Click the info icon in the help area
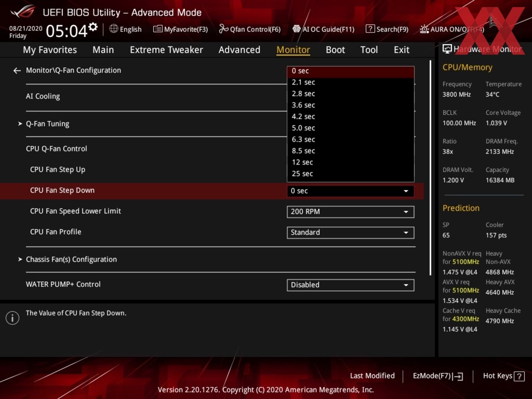 pyautogui.click(x=13, y=318)
